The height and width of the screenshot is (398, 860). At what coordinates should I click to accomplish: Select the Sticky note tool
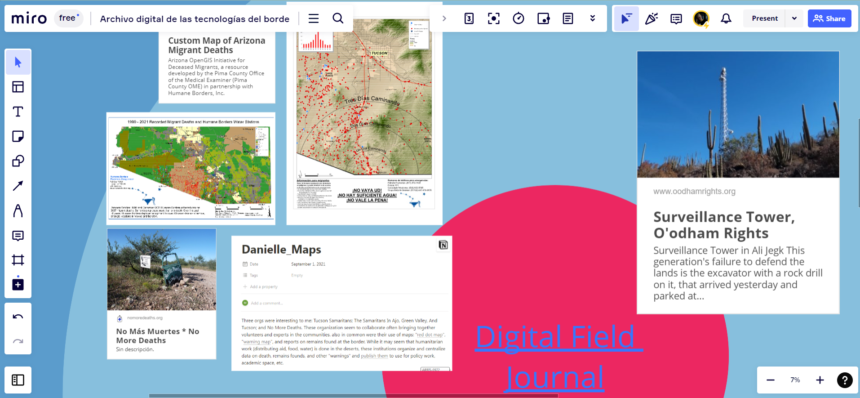(18, 137)
